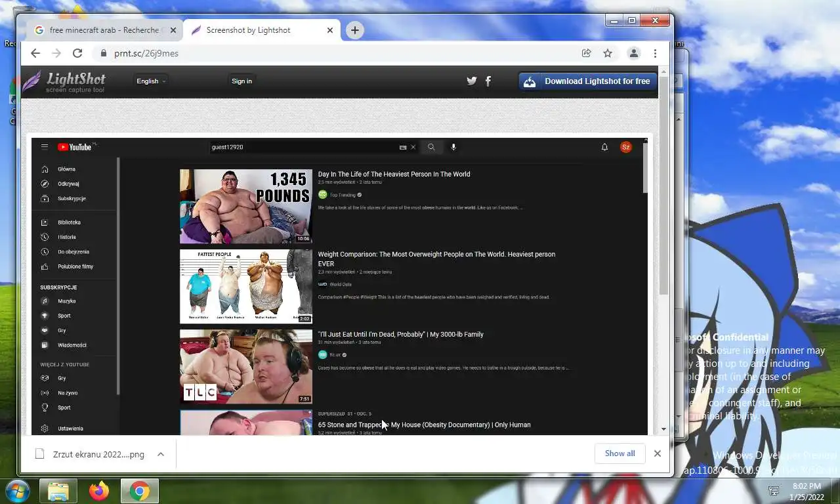
Task: Bookmark this page with the star icon
Action: (608, 53)
